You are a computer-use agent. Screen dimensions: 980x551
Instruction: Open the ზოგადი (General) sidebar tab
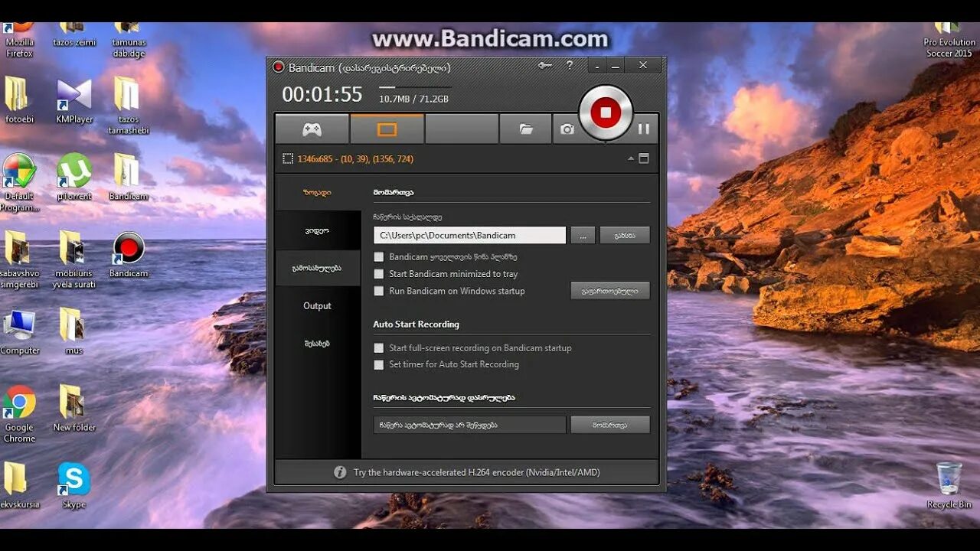318,193
